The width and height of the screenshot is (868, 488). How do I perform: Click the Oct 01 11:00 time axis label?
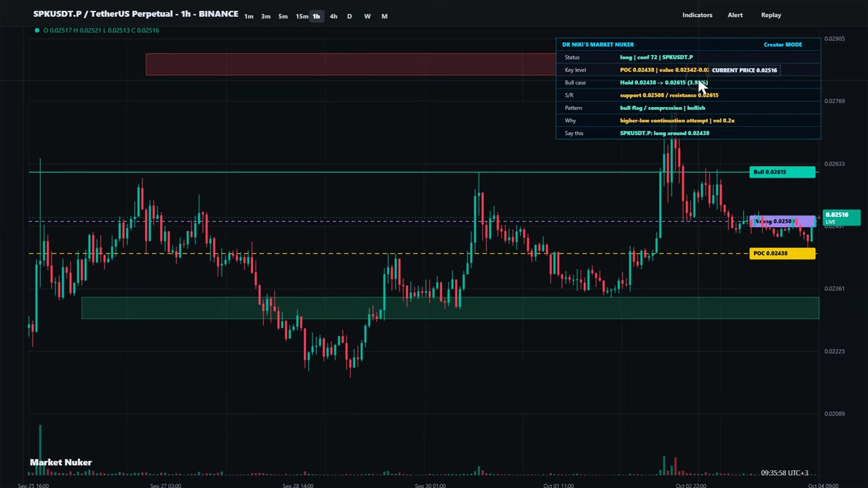pyautogui.click(x=559, y=485)
